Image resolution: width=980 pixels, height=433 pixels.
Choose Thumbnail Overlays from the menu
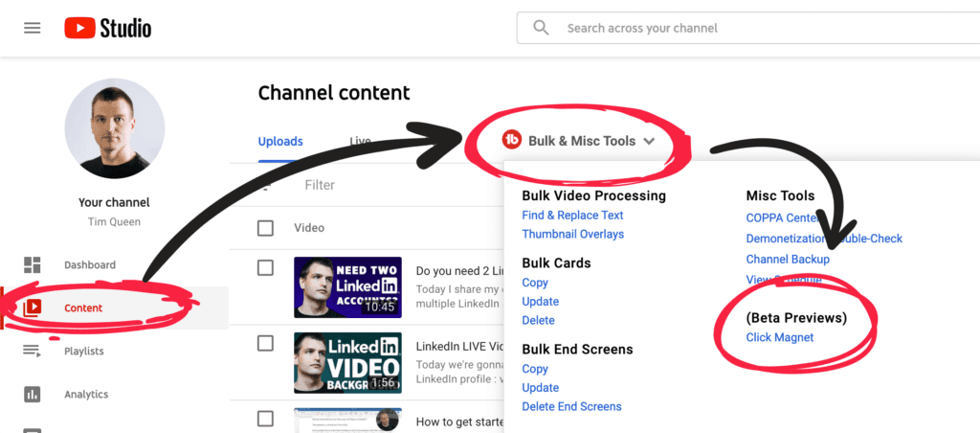[572, 235]
